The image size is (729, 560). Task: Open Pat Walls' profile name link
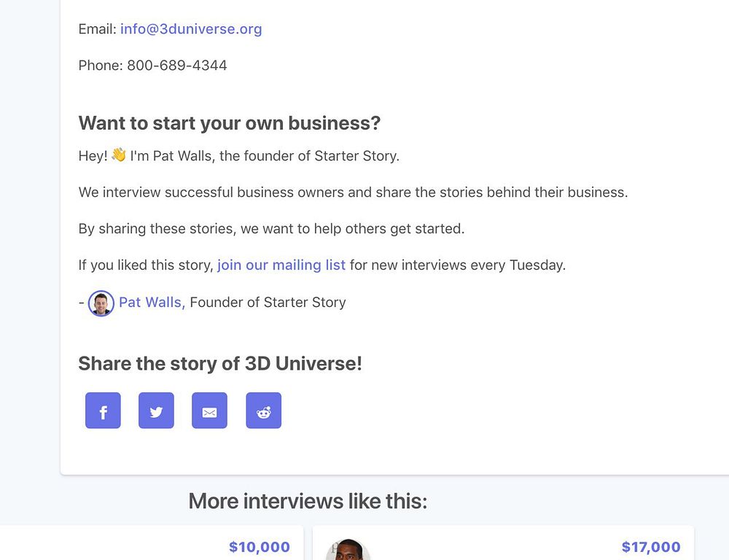[152, 302]
